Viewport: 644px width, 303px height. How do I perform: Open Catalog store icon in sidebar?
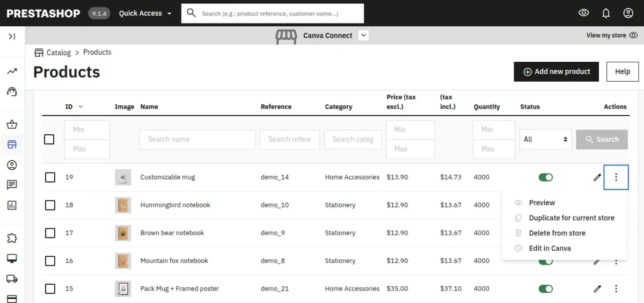pos(12,145)
